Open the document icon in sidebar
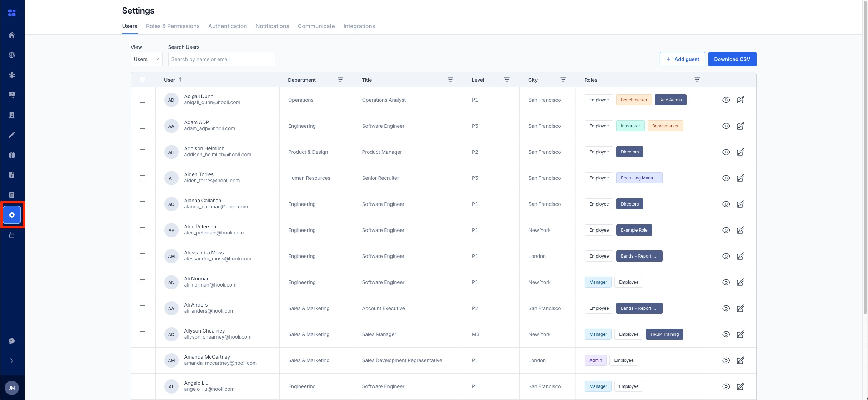Viewport: 868px width, 400px height. [12, 175]
